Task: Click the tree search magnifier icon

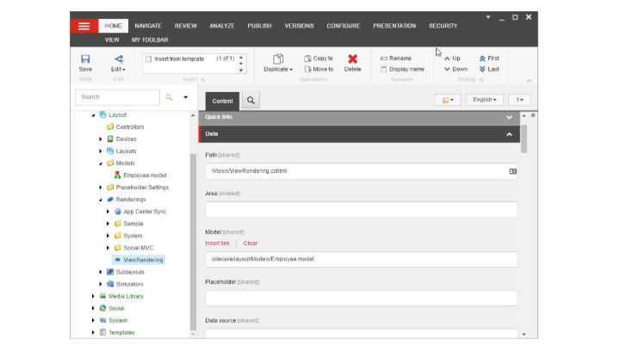Action: click(170, 97)
